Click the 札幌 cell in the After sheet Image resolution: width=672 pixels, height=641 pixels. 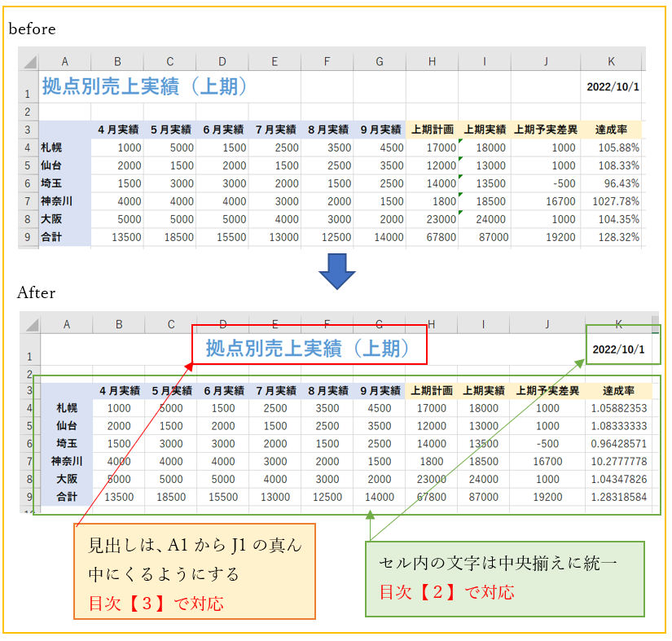[67, 409]
